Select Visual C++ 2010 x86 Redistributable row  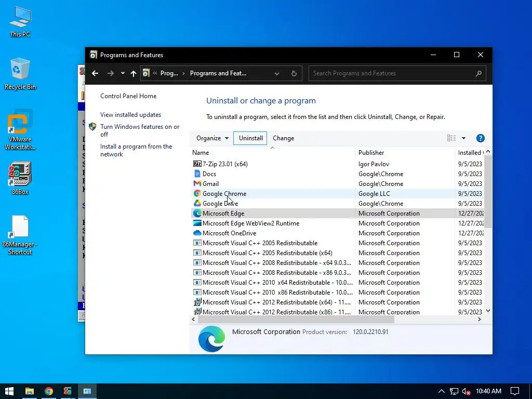(338, 292)
